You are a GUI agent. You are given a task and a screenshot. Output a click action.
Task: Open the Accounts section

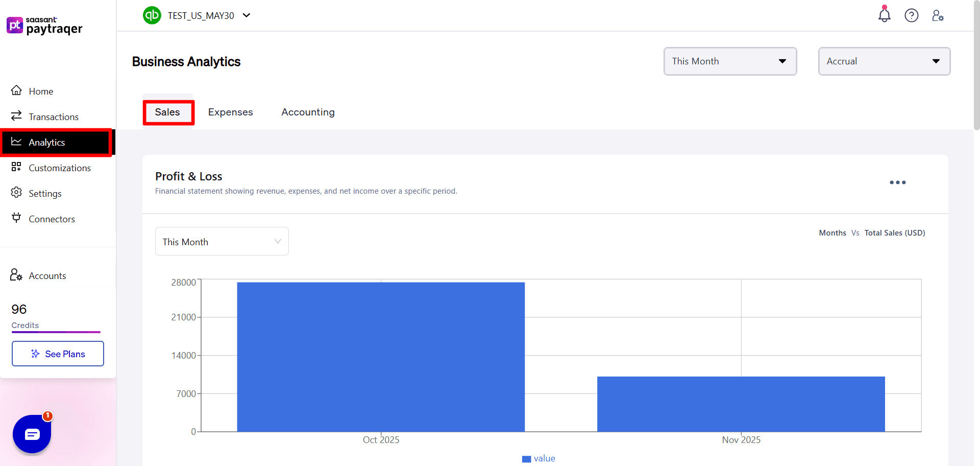click(x=47, y=275)
